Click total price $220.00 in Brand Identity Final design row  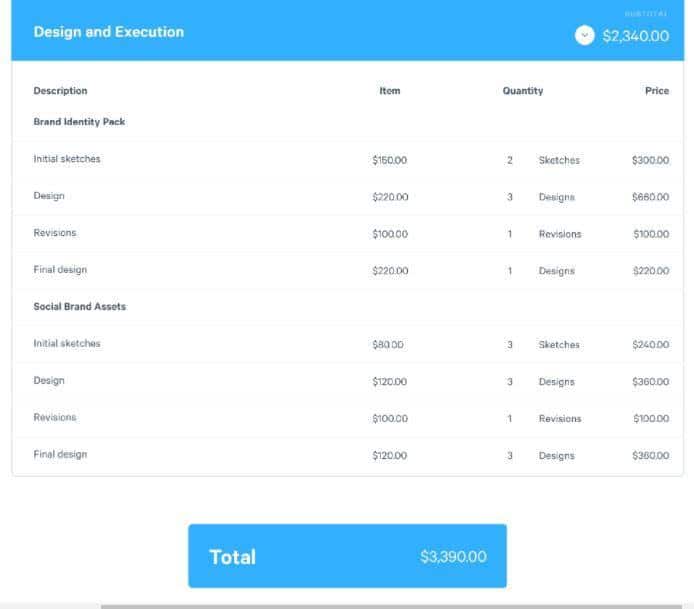pos(651,271)
